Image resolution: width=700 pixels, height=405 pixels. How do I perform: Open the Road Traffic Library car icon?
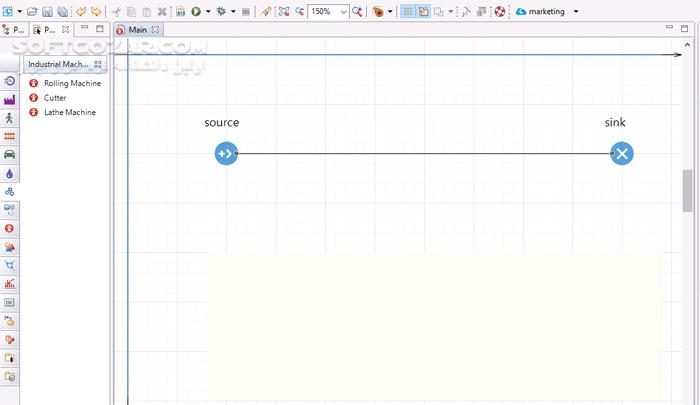pyautogui.click(x=9, y=154)
